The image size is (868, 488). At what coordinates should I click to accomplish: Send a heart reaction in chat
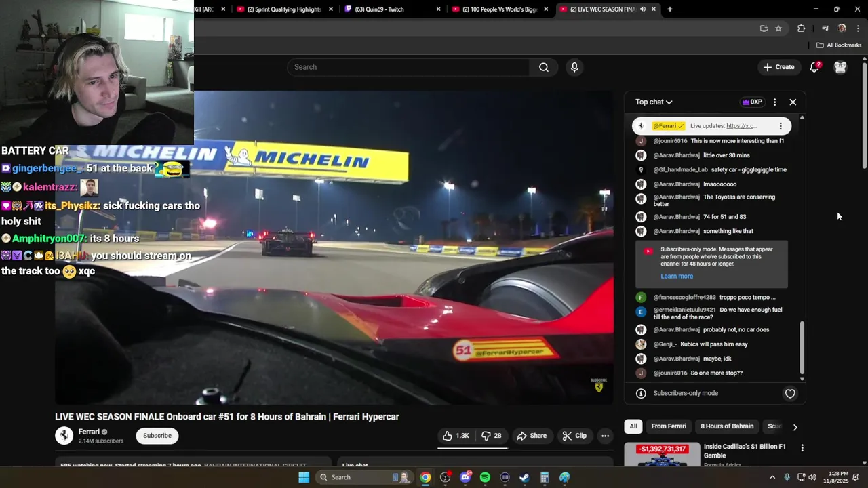coord(790,393)
